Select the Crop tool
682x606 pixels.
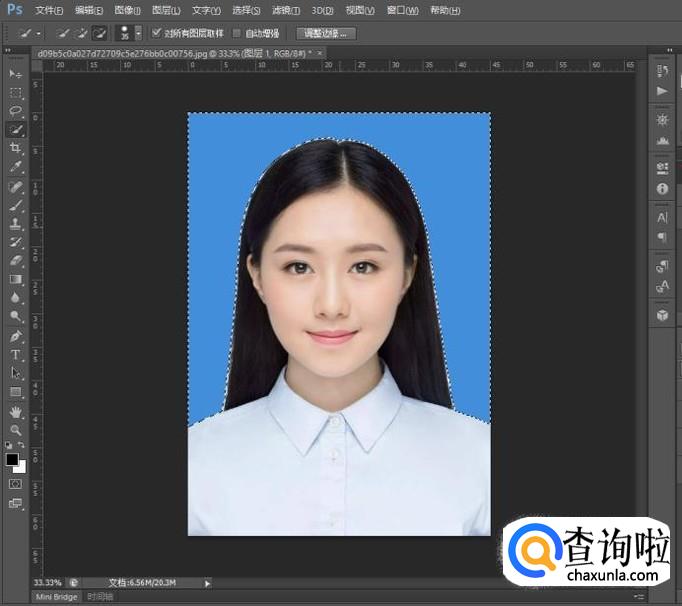pyautogui.click(x=15, y=148)
